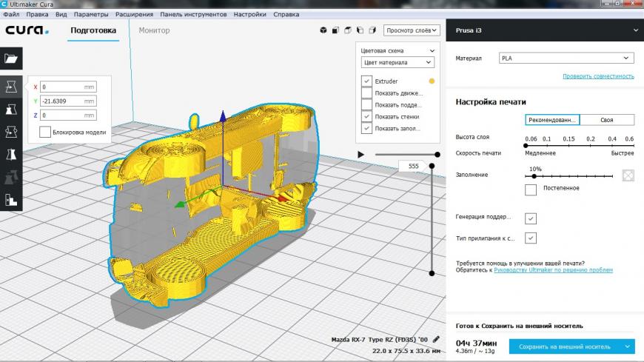
Task: Click print time 04ч 37мин
Action: [476, 343]
